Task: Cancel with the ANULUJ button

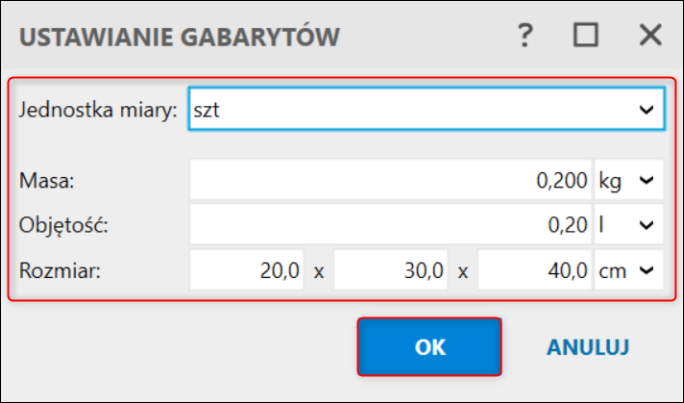Action: 588,347
